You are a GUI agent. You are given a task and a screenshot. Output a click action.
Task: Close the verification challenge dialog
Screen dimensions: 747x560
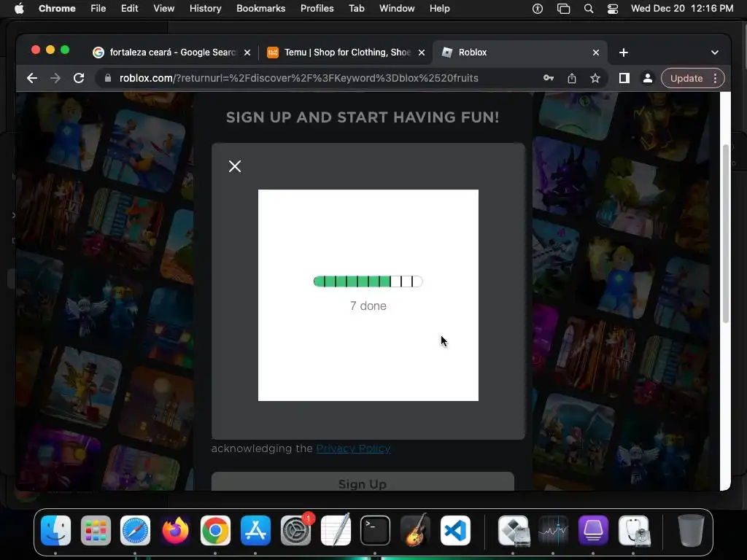[x=234, y=166]
